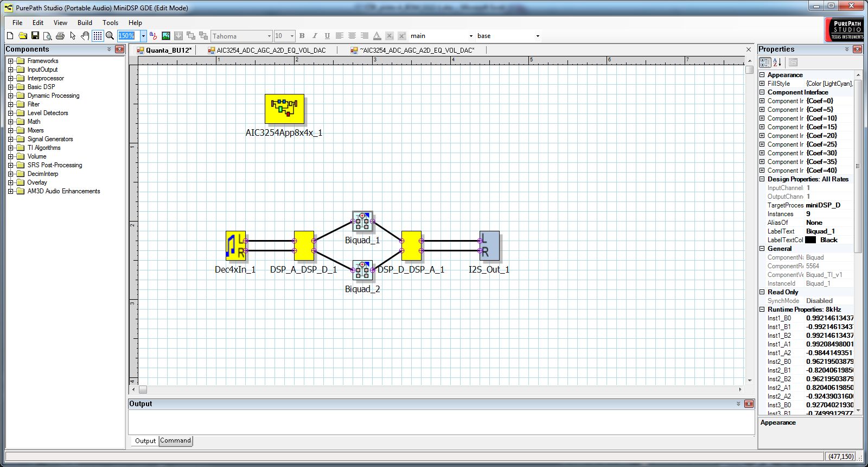Center-align the text
Screen dimensions: 868x467
click(352, 36)
